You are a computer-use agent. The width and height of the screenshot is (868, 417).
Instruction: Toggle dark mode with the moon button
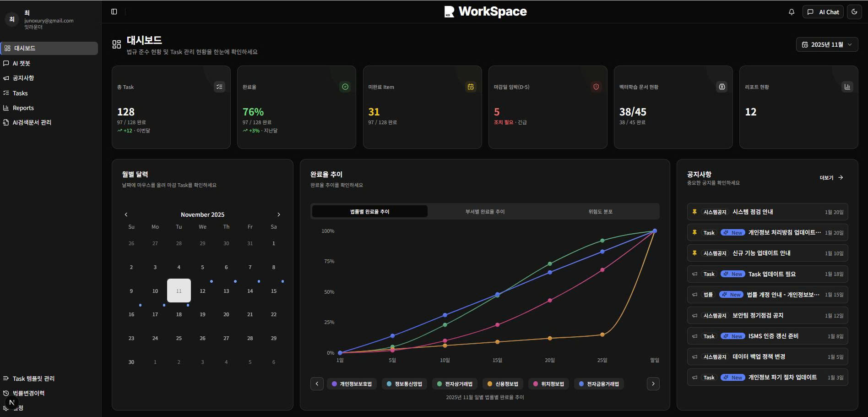854,12
